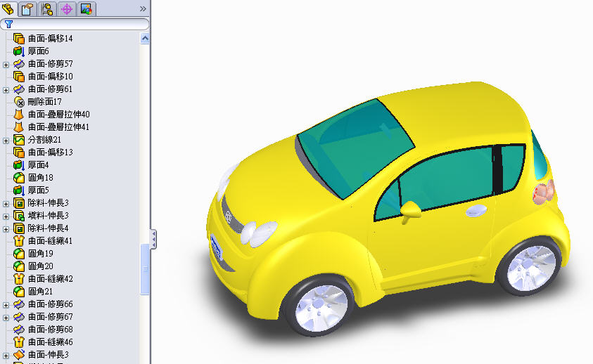593x364 pixels.
Task: Select the 曲面-偏移14 feature name
Action: tap(51, 39)
